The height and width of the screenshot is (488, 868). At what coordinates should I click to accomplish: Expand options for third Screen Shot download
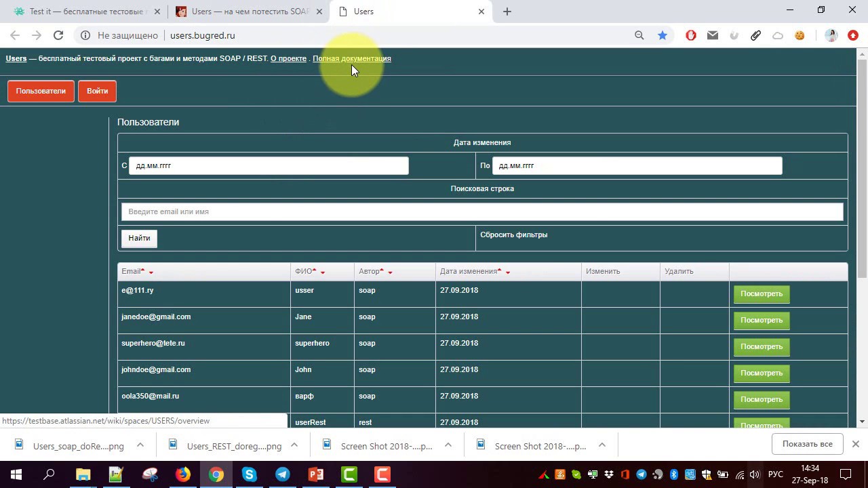448,445
